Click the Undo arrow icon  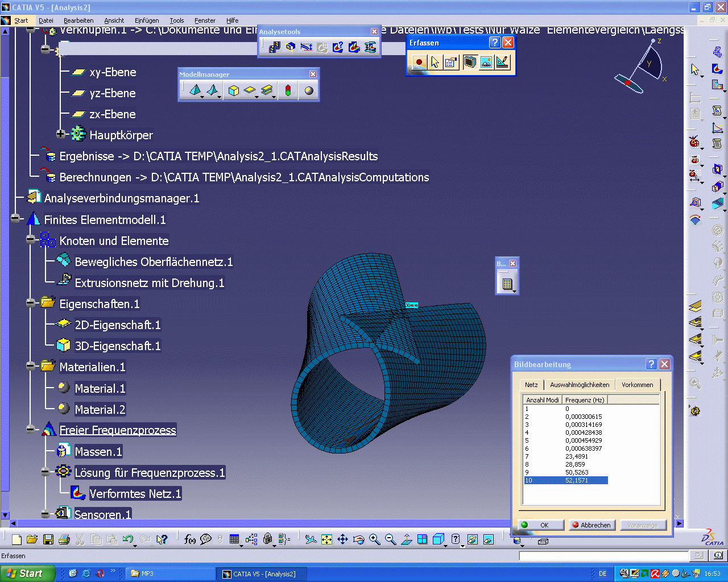coord(127,539)
